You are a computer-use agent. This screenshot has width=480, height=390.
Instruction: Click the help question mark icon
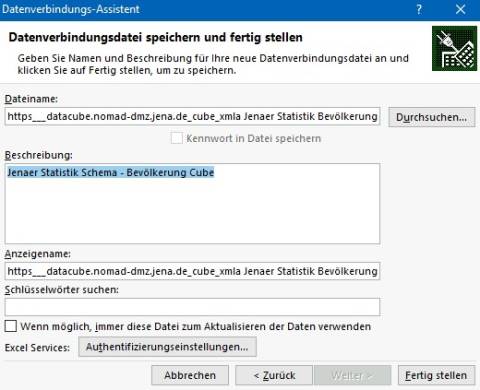click(x=419, y=9)
